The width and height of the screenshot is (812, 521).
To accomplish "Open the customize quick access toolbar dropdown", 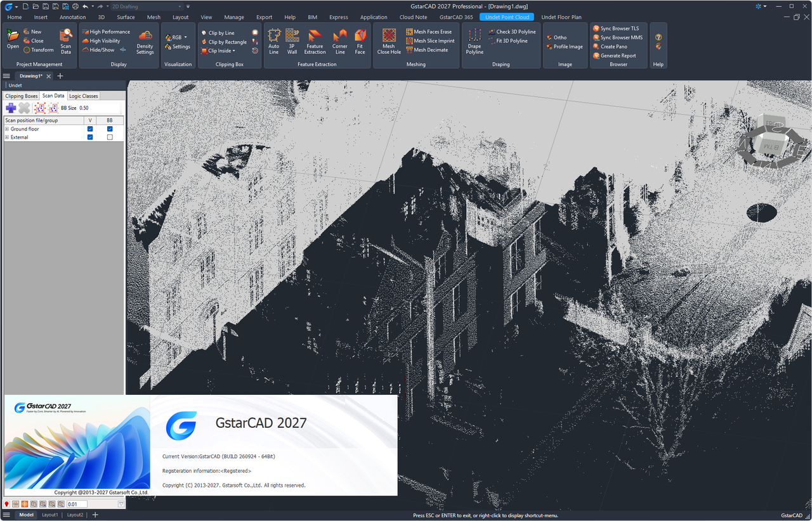I will point(188,6).
